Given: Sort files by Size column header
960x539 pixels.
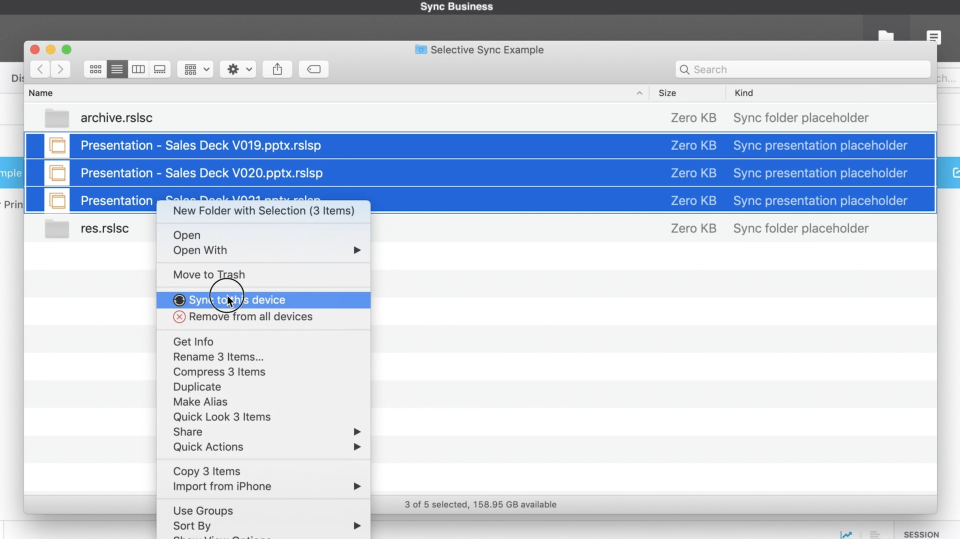Looking at the screenshot, I should (x=688, y=93).
